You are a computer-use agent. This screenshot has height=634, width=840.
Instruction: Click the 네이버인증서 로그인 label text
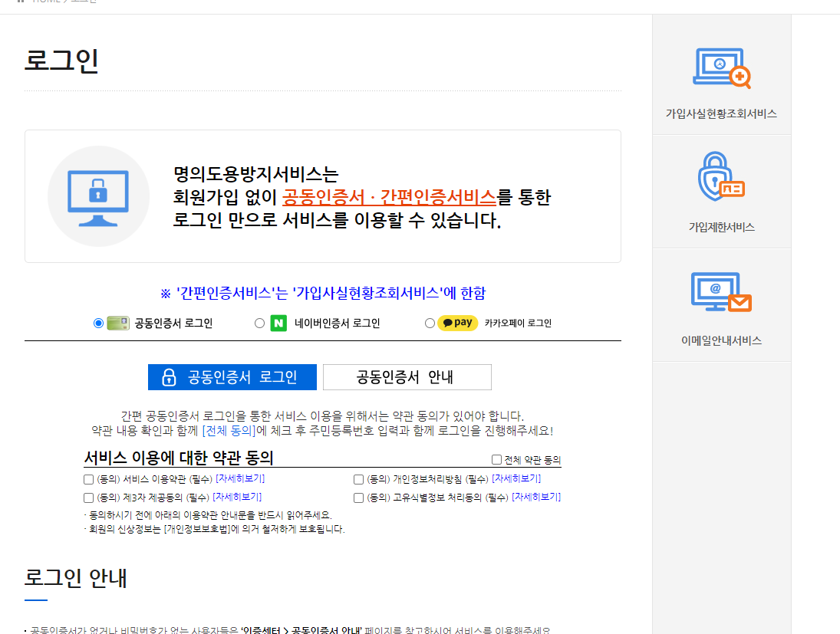pyautogui.click(x=337, y=323)
